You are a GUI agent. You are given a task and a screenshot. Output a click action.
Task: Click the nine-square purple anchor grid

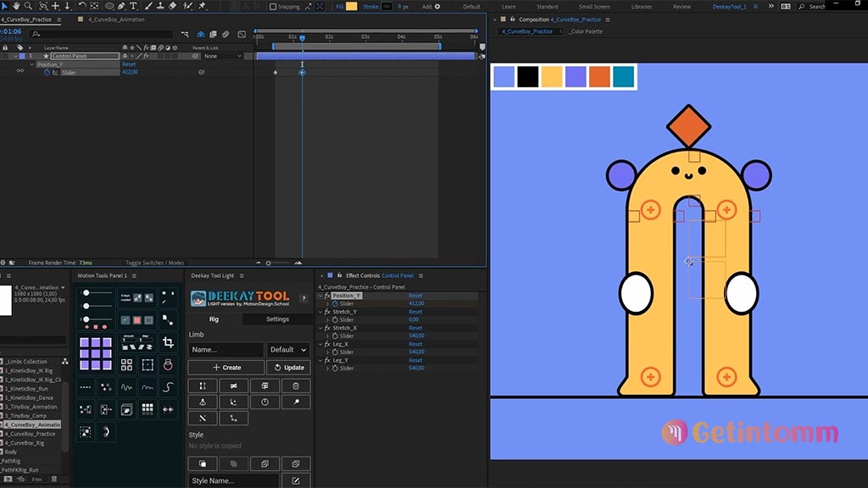point(95,353)
